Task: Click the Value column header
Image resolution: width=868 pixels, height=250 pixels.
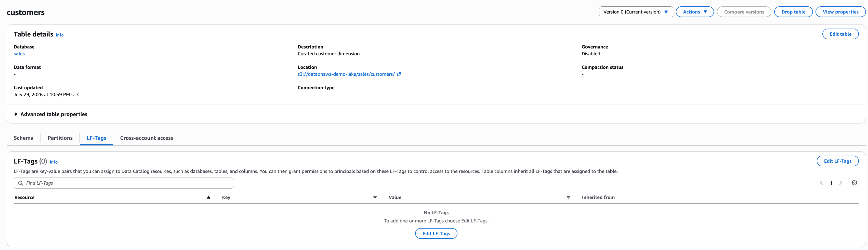Action: point(395,197)
